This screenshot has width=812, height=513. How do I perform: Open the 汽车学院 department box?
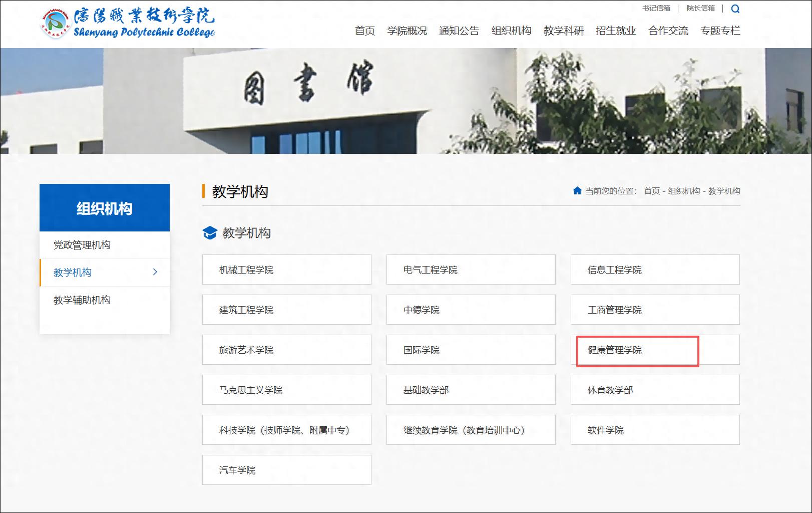tap(286, 470)
